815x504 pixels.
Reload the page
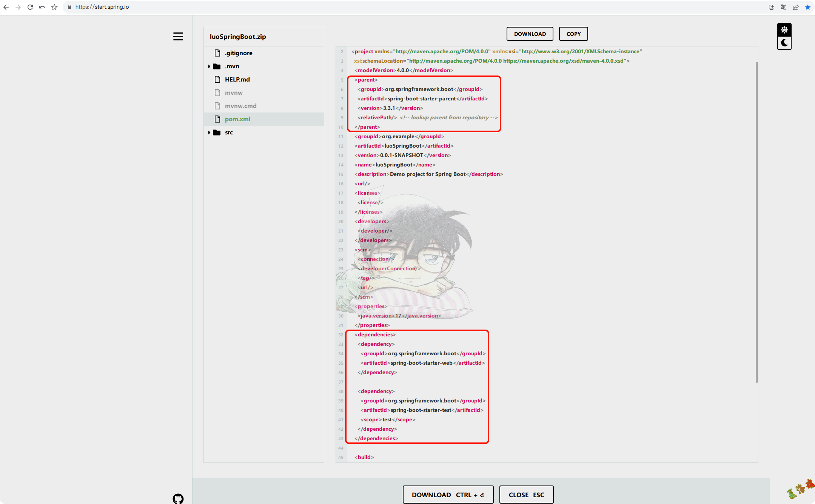coord(30,7)
